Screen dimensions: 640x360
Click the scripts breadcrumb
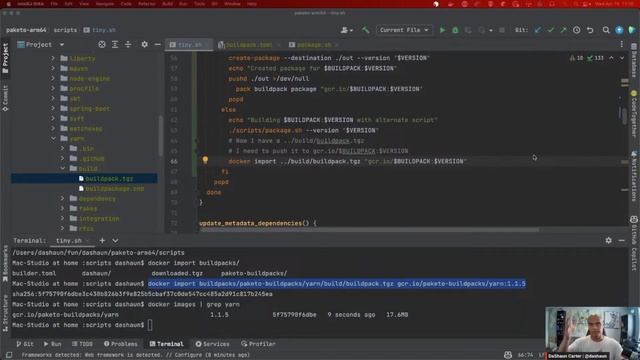pos(65,30)
